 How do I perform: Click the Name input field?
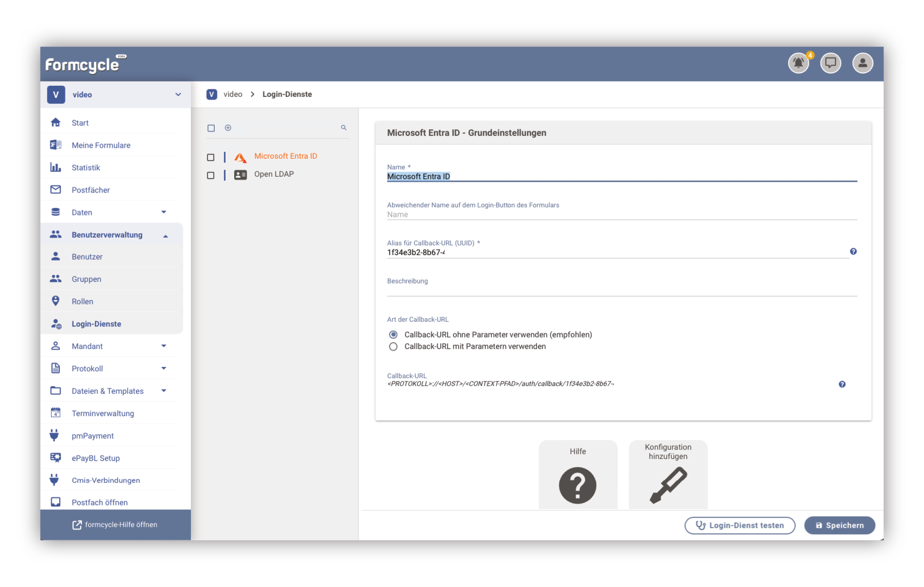click(622, 176)
